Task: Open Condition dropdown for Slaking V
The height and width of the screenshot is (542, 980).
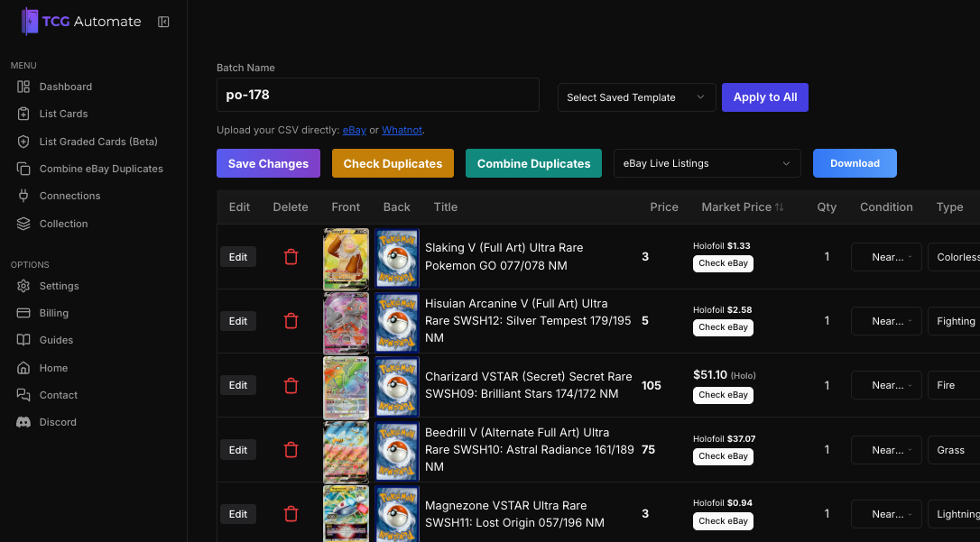Action: [886, 257]
